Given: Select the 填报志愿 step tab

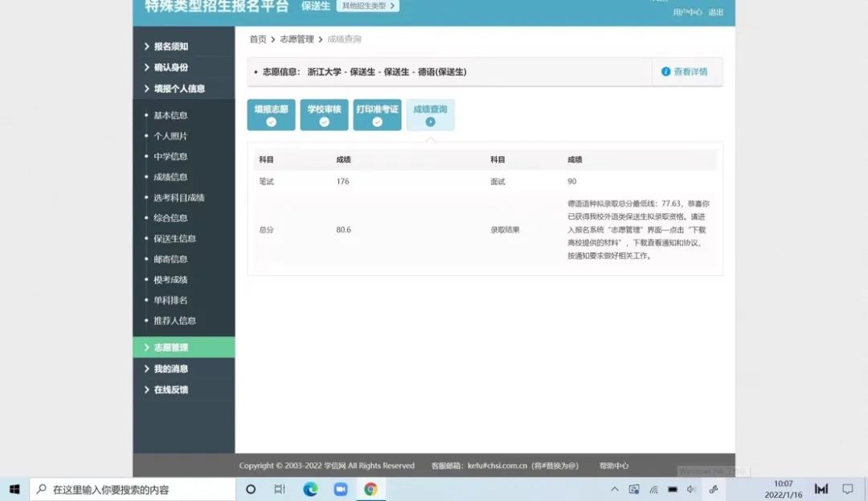Looking at the screenshot, I should click(271, 115).
